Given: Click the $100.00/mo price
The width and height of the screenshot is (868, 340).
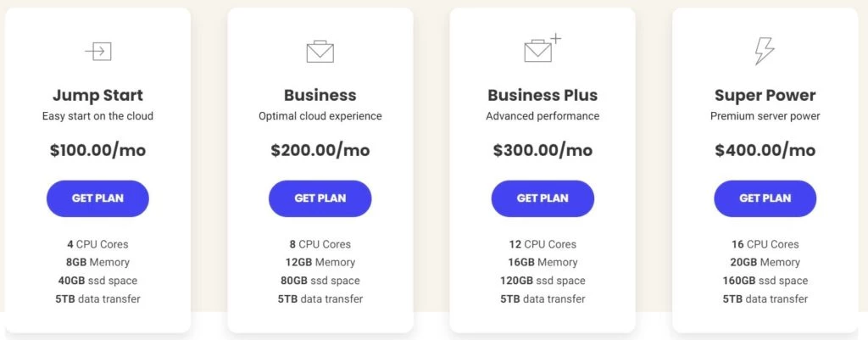Looking at the screenshot, I should coord(97,151).
